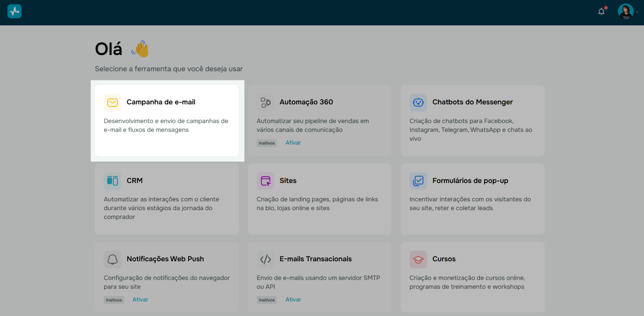Open the notifications bell
This screenshot has height=316, width=644.
tap(601, 11)
